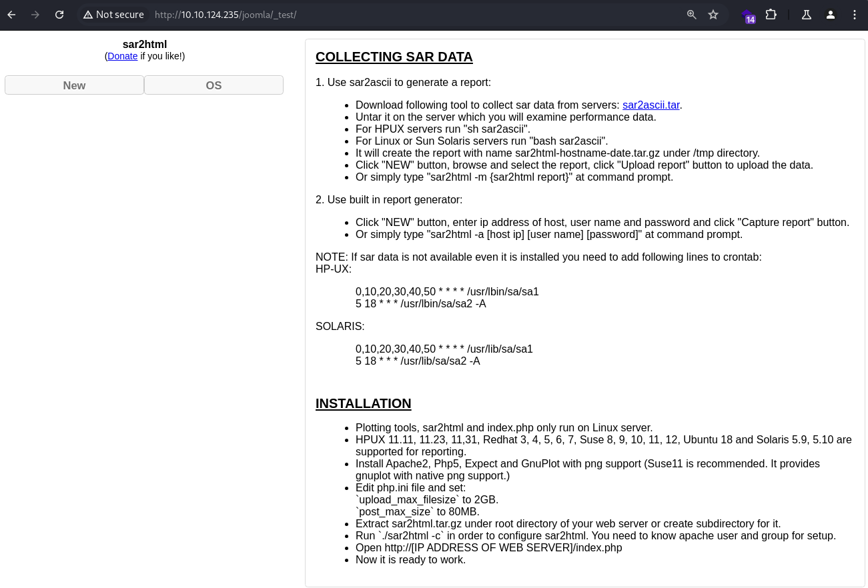Click the 'Install Apache2, Php5' bullet
The height and width of the screenshot is (588, 868).
[x=588, y=469]
